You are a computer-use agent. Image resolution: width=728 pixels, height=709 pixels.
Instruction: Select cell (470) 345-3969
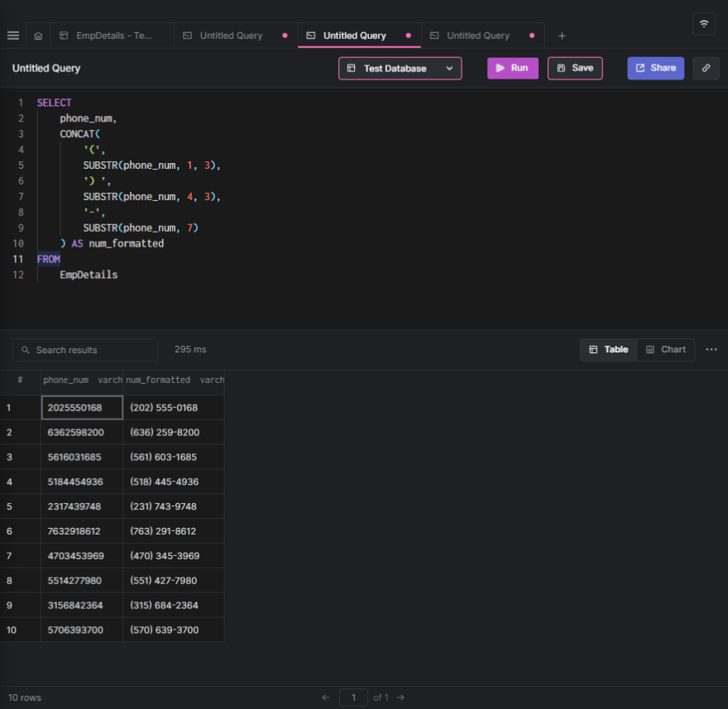click(174, 556)
